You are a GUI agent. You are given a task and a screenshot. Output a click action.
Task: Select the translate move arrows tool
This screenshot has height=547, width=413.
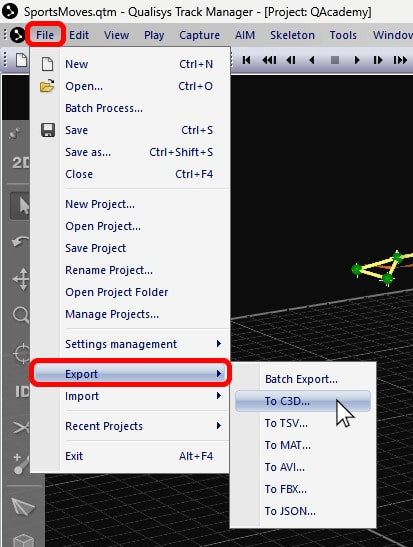click(21, 279)
